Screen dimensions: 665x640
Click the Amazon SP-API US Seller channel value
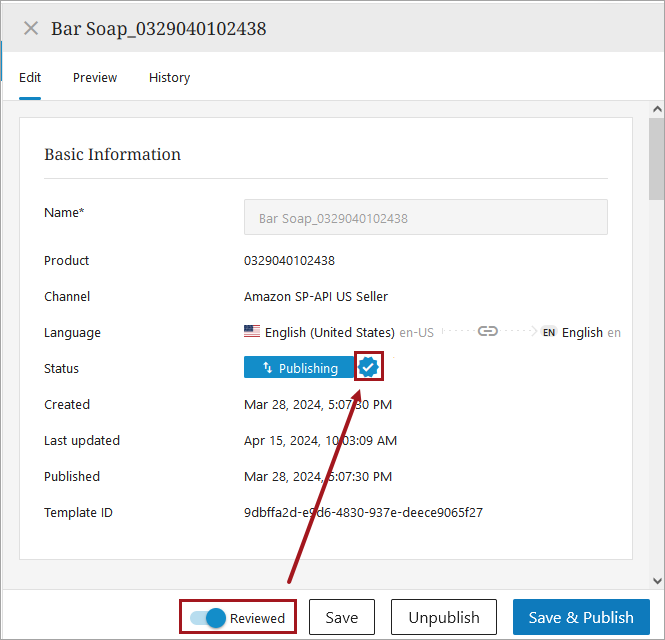pos(316,296)
